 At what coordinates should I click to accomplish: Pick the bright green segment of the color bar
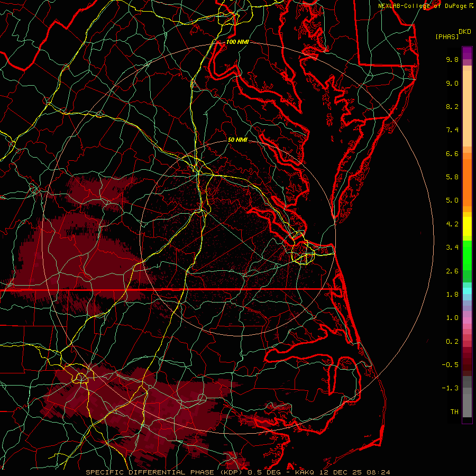(x=467, y=255)
